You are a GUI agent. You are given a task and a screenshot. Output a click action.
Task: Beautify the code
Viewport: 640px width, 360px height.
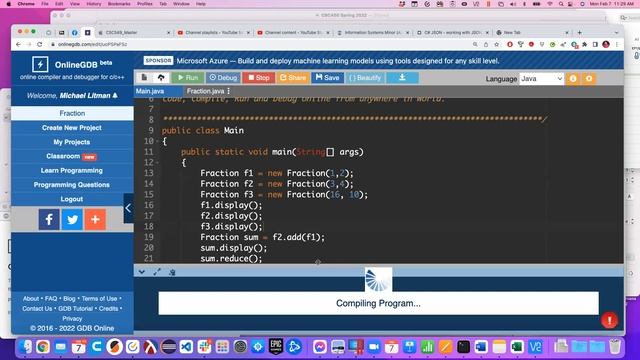pos(365,78)
